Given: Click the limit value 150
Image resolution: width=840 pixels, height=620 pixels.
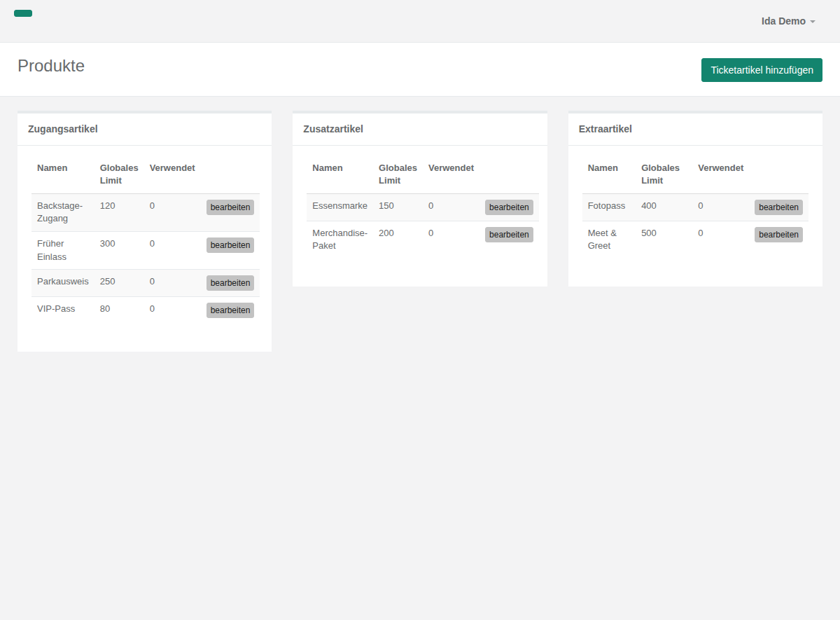Looking at the screenshot, I should point(386,206).
